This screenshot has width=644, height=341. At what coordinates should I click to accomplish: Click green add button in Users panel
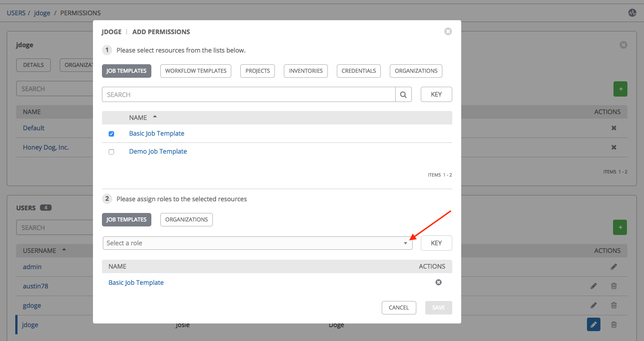pyautogui.click(x=620, y=227)
